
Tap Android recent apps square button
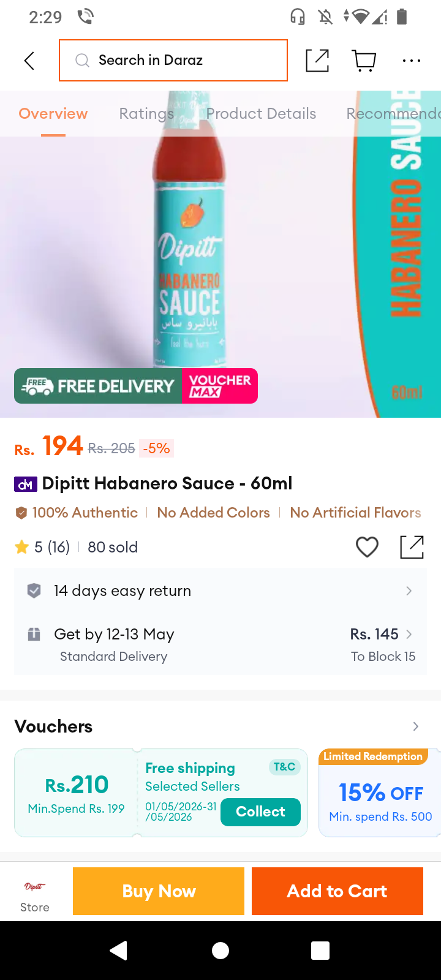pyautogui.click(x=320, y=950)
